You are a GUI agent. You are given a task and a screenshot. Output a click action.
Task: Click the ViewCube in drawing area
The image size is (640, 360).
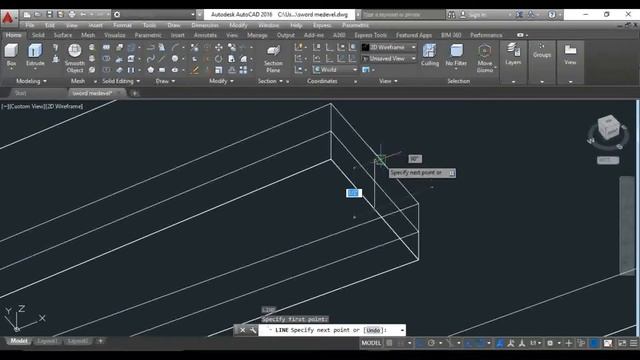coord(608,127)
